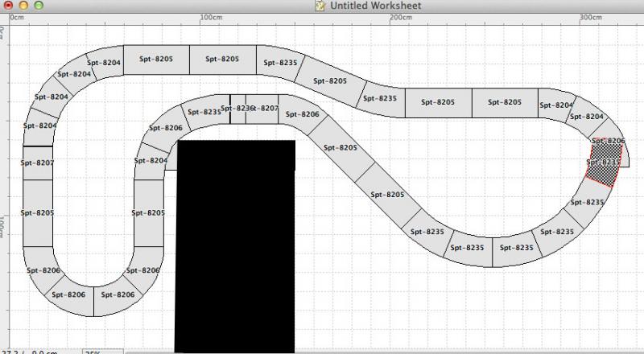
Task: Zoom the window using the green button
Action: pyautogui.click(x=39, y=6)
